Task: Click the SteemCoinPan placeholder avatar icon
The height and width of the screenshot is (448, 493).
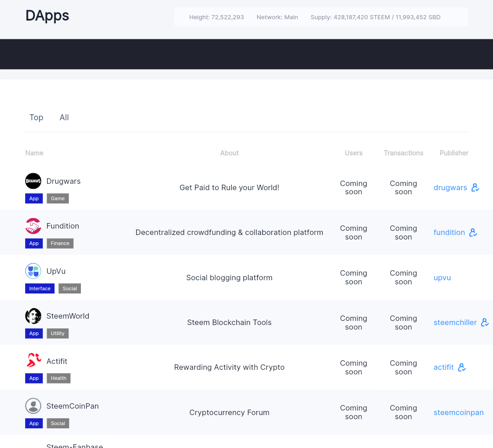Action: (33, 406)
